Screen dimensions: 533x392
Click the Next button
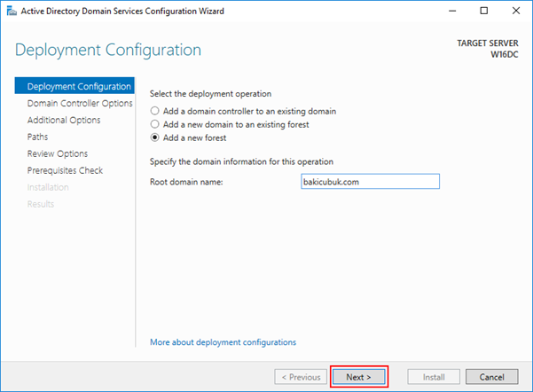(359, 377)
